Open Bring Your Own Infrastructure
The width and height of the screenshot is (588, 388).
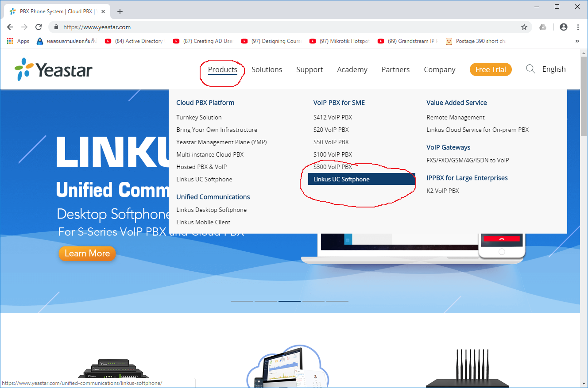[217, 130]
